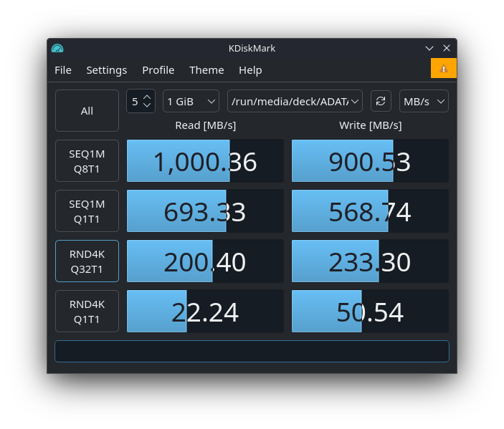This screenshot has height=429, width=504.
Task: Click the Read [MB/s] column header
Action: (205, 125)
